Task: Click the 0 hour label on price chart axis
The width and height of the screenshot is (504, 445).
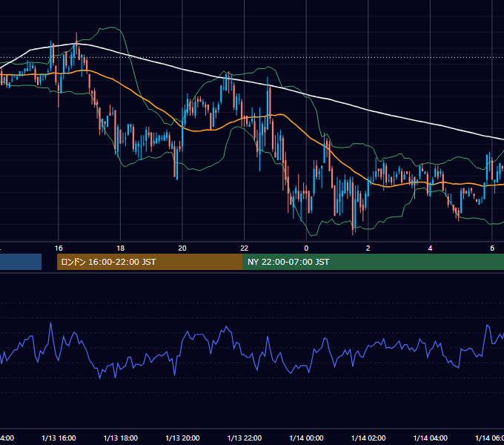Action: (x=306, y=248)
